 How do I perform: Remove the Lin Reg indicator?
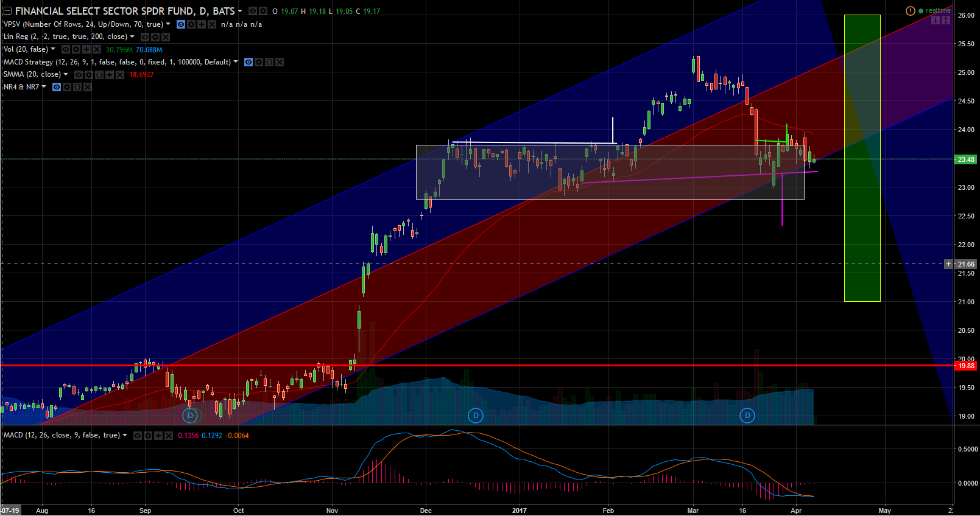click(x=166, y=37)
